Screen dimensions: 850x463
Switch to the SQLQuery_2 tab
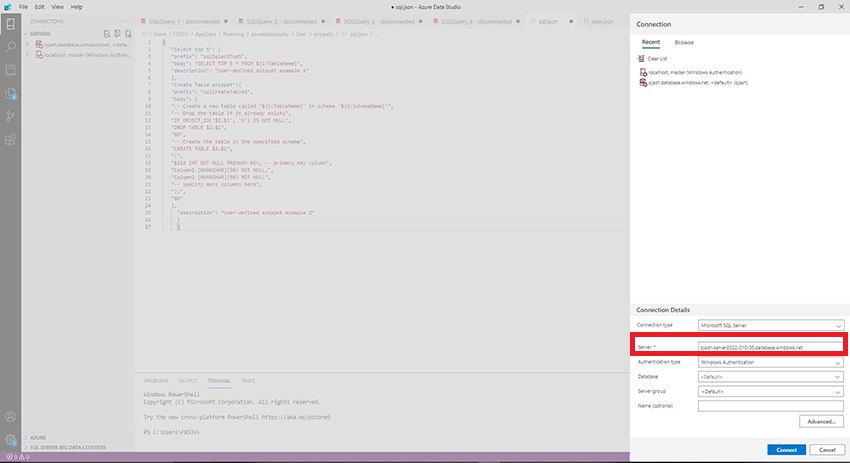(281, 22)
